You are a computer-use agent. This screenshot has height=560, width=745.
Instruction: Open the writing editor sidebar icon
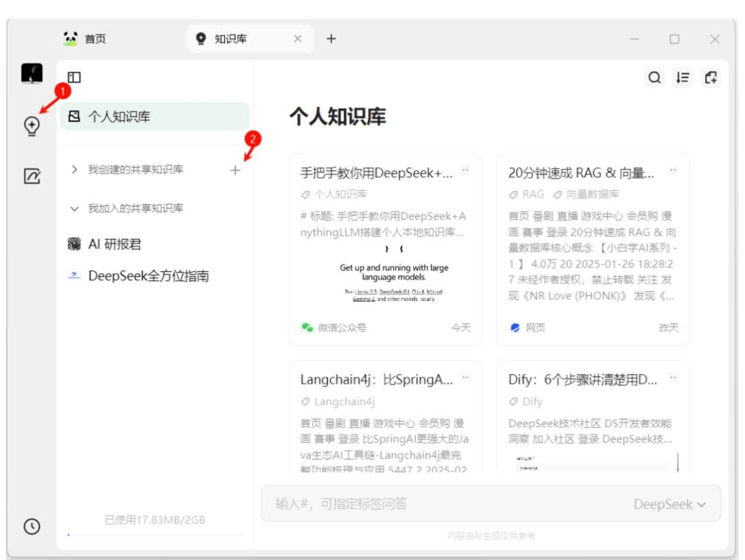pyautogui.click(x=31, y=176)
